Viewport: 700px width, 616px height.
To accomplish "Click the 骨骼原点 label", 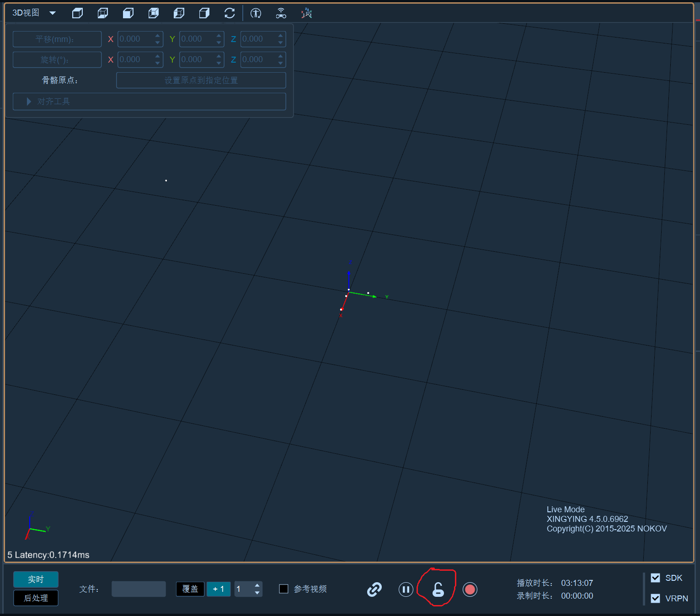I will click(60, 80).
